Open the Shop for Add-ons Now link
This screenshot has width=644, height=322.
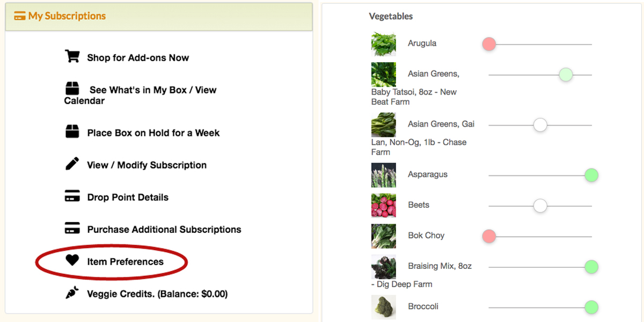click(x=138, y=58)
